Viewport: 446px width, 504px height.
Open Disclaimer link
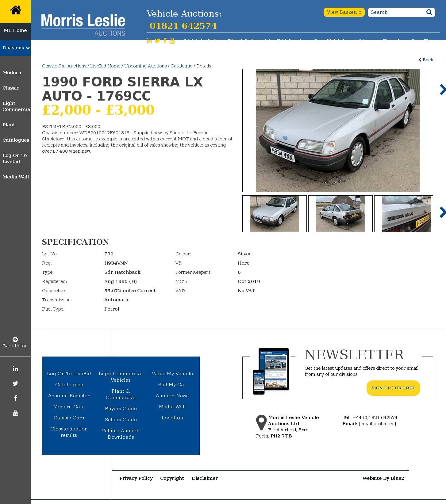(205, 478)
